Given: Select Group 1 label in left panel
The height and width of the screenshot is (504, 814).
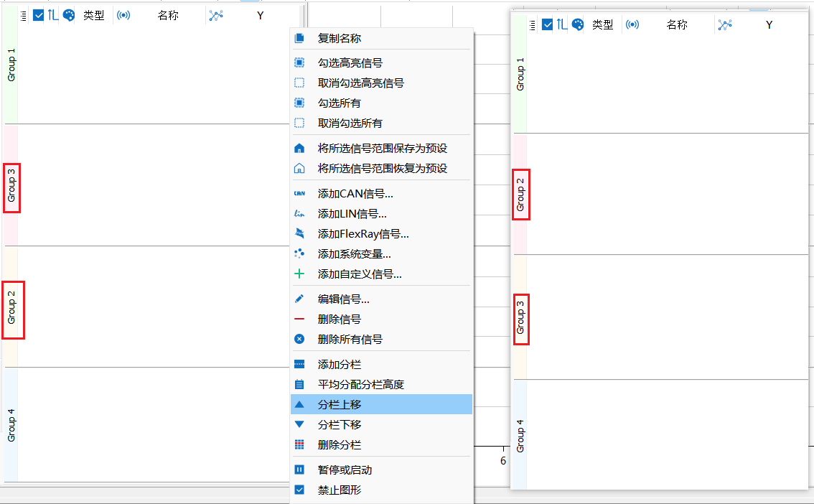Looking at the screenshot, I should pos(11,65).
